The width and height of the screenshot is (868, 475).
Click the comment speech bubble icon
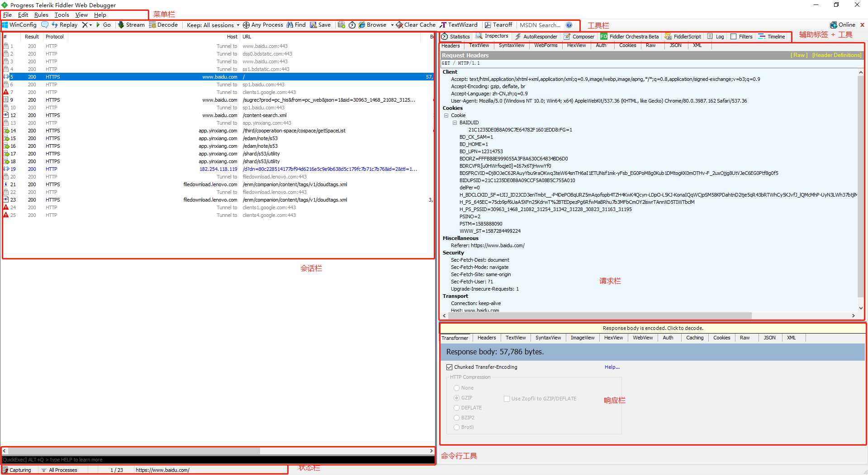[x=45, y=25]
